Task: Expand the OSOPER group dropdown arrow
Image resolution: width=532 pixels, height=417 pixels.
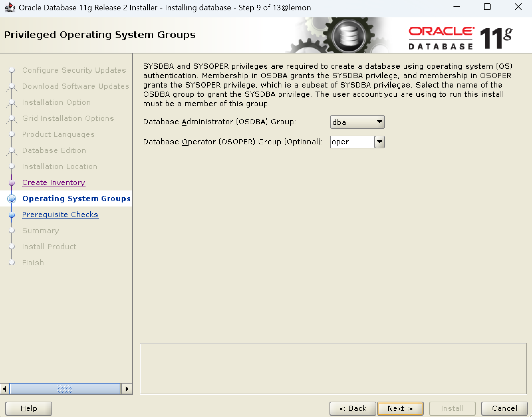Action: tap(379, 142)
